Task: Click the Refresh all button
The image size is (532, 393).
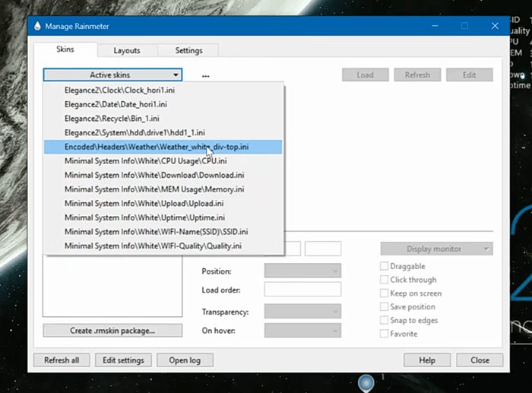Action: click(x=62, y=360)
